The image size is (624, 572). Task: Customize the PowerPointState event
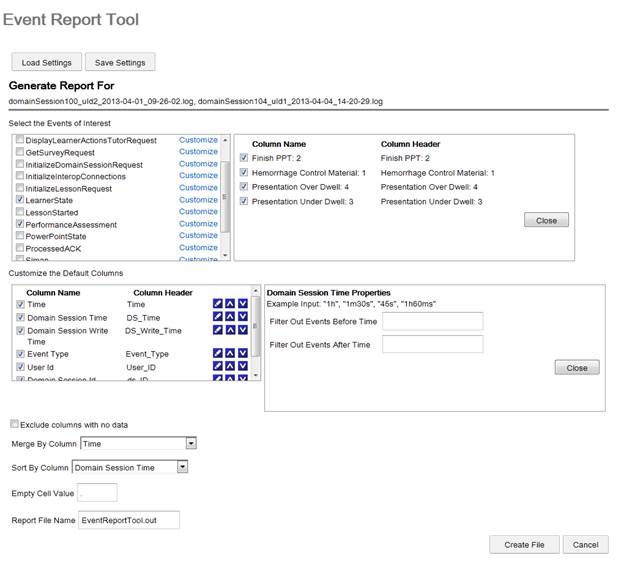pyautogui.click(x=198, y=235)
